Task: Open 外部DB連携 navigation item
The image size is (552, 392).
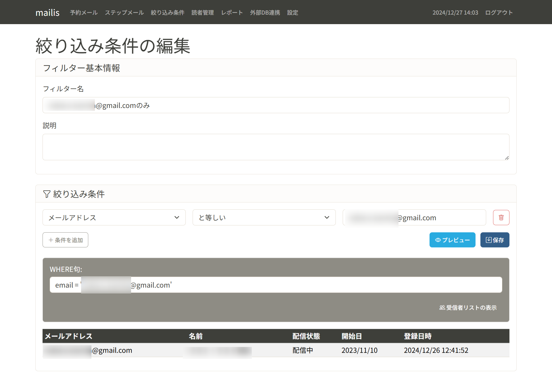Action: (265, 13)
